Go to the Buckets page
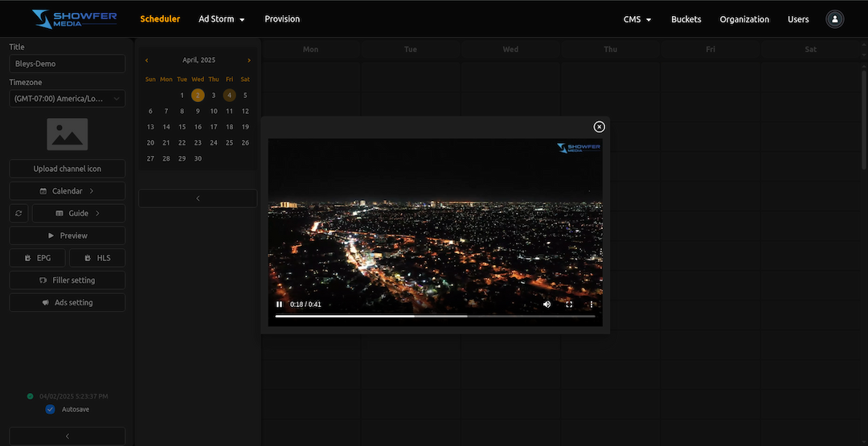The width and height of the screenshot is (868, 446). [686, 19]
